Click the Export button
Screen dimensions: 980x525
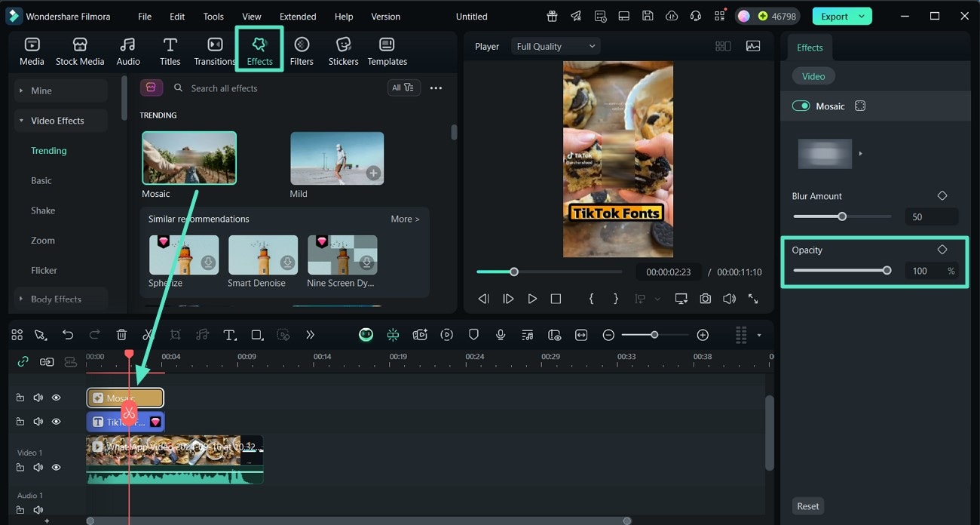[842, 16]
